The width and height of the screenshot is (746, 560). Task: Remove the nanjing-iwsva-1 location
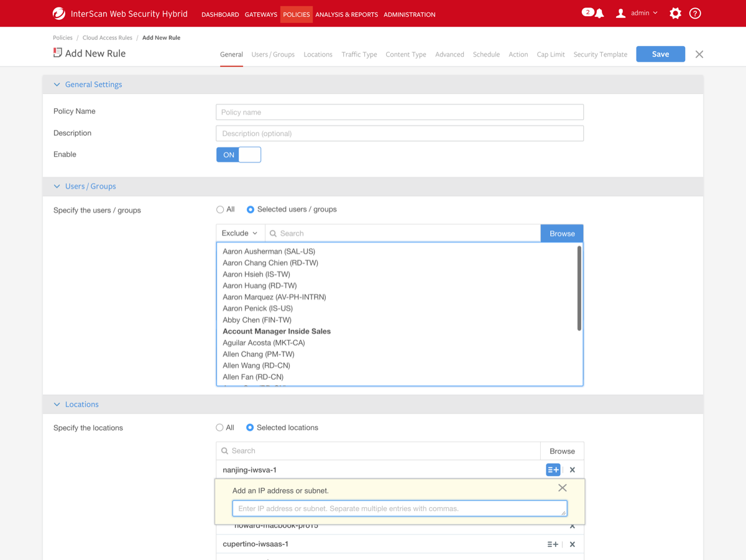click(573, 470)
